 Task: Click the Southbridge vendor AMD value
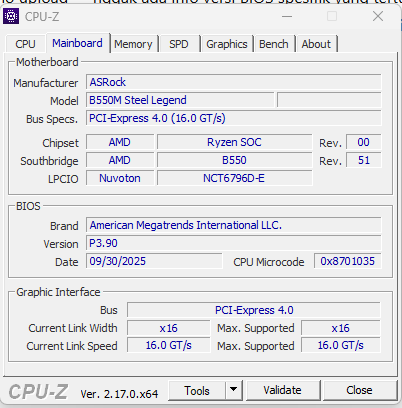pos(120,160)
